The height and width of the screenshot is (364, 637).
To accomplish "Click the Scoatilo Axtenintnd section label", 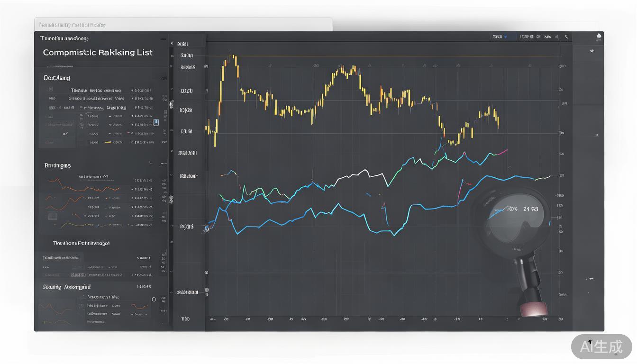I will [66, 287].
